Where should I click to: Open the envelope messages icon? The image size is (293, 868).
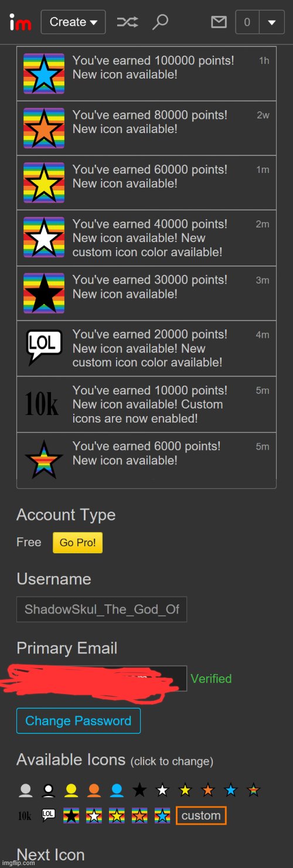coord(219,22)
